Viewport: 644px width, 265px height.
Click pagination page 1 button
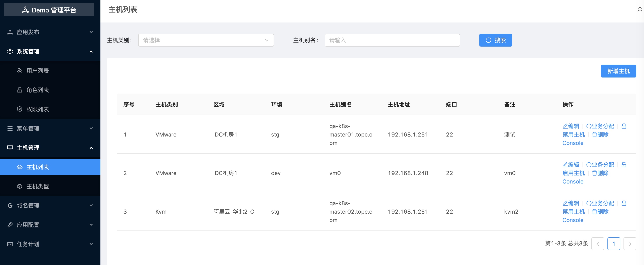point(613,244)
